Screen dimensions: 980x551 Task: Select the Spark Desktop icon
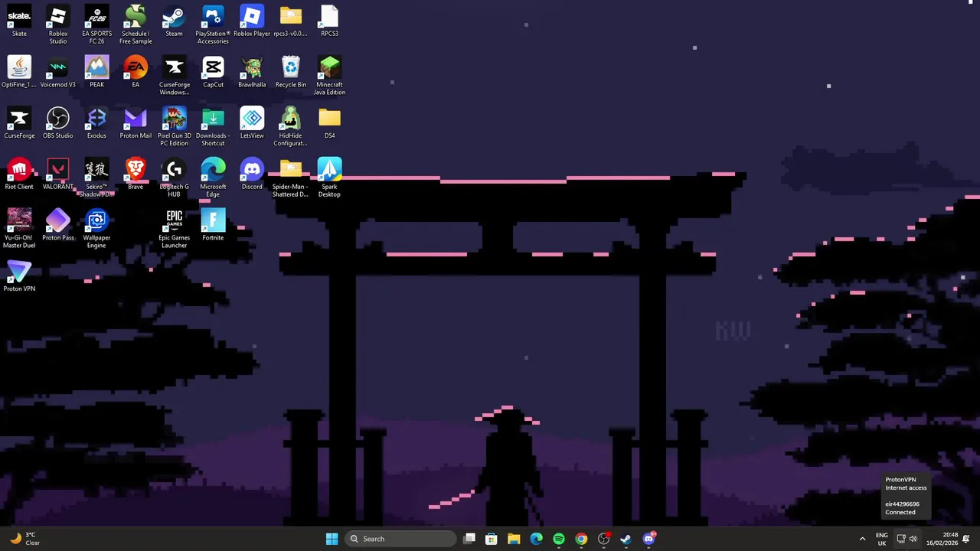point(329,178)
